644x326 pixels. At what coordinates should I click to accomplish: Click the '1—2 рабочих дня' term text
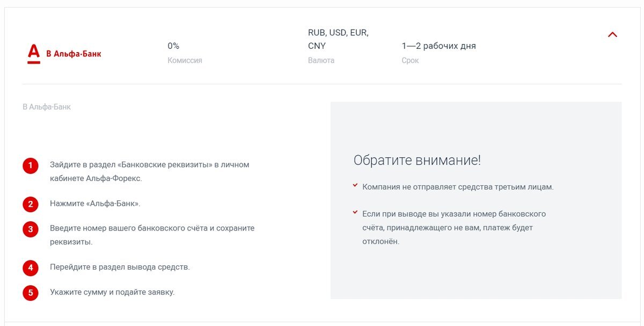(439, 46)
